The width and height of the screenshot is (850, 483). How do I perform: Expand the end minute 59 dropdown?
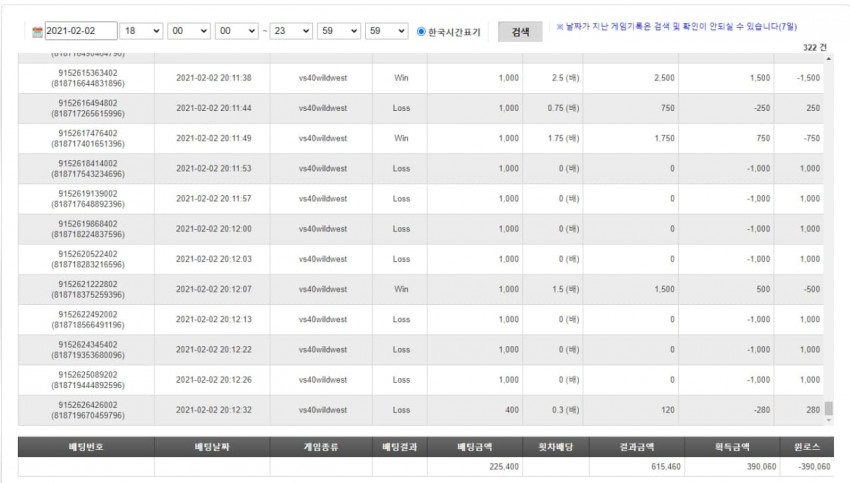[x=338, y=31]
